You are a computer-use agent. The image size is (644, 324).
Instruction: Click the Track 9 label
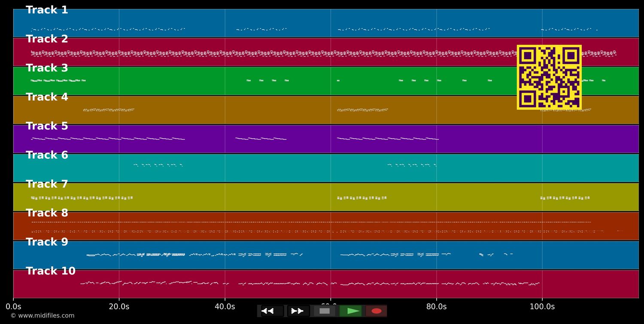47,242
